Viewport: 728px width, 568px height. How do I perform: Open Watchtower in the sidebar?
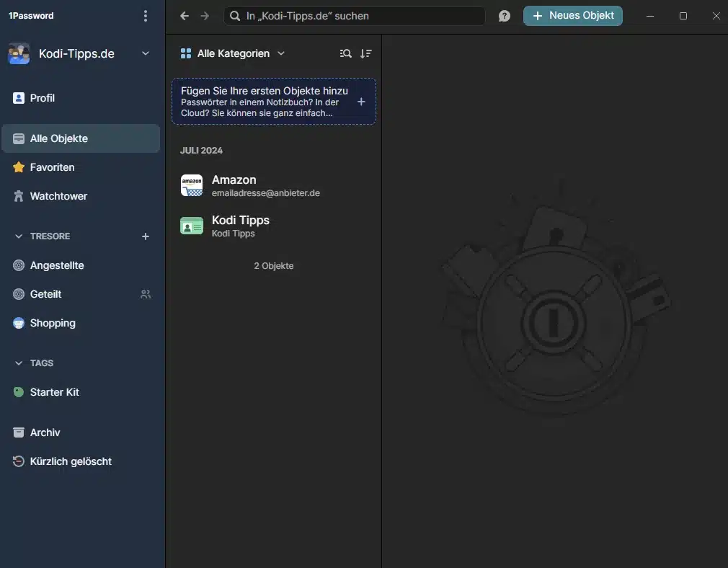coord(81,196)
